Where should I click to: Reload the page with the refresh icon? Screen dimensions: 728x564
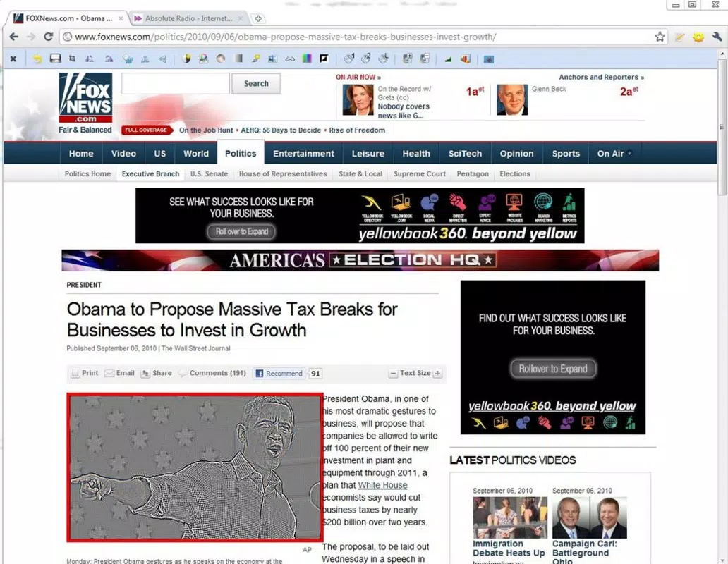[48, 37]
